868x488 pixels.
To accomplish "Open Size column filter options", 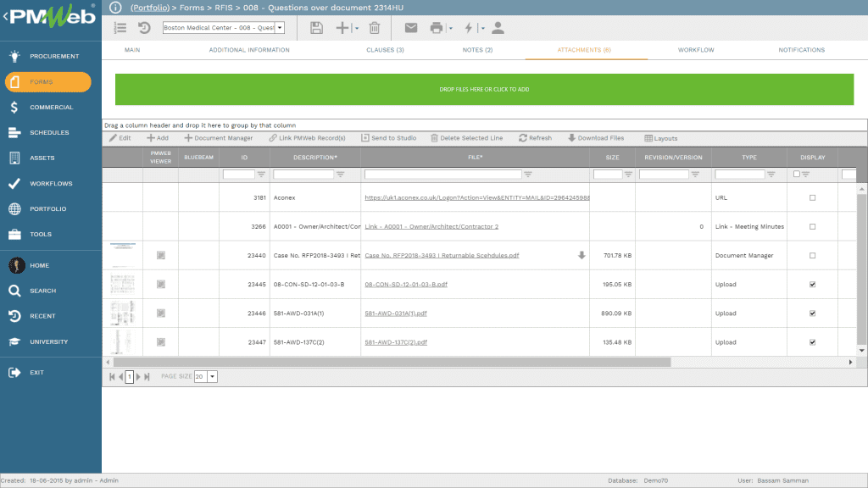I will coord(628,174).
